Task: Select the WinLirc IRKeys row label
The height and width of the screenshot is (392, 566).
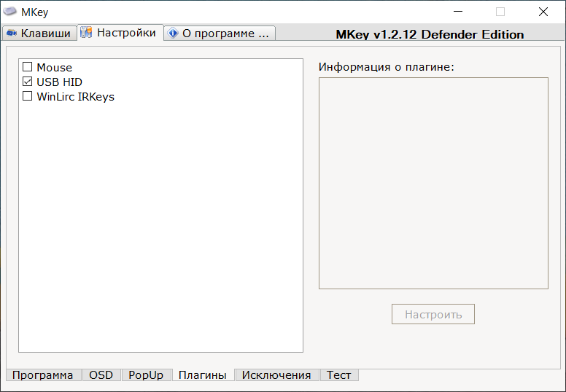Action: [75, 97]
